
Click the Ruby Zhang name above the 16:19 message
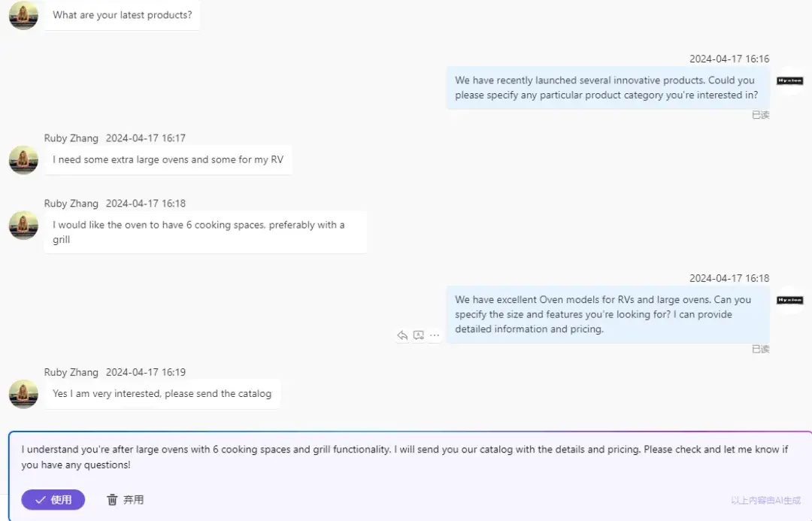point(71,372)
